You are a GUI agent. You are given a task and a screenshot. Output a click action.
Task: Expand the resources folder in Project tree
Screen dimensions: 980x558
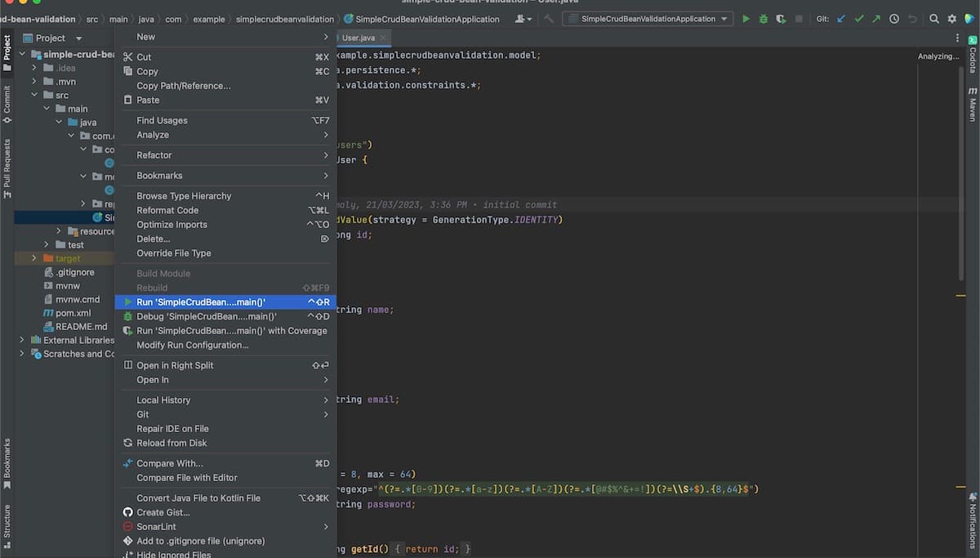point(57,230)
